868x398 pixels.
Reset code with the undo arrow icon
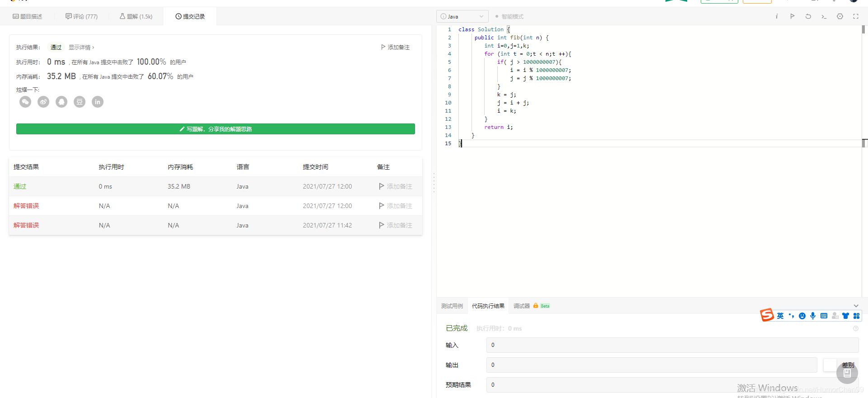808,16
